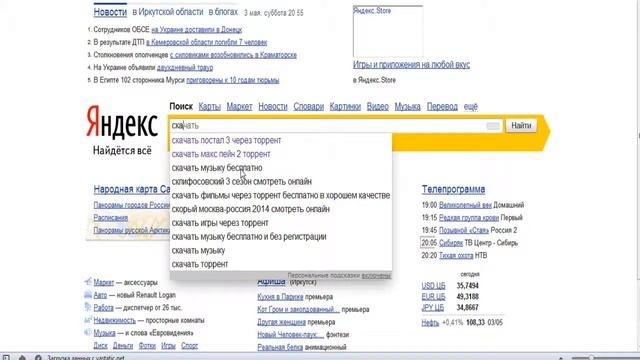Viewport: 640px width, 360px height.
Task: Click the Музыка speaker icon
Action: tap(88, 332)
